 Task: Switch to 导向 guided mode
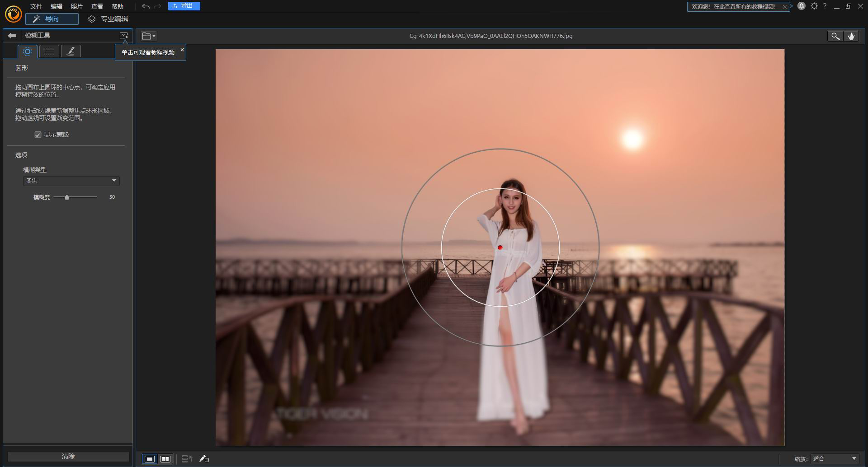point(52,19)
